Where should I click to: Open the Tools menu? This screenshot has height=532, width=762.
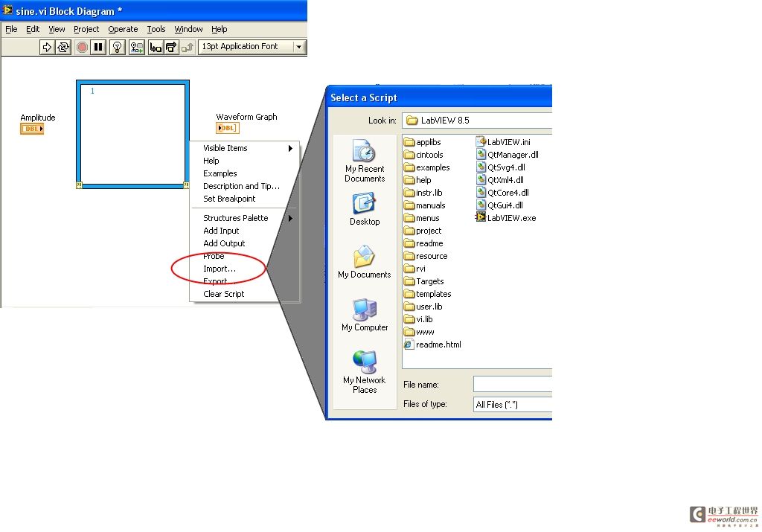pyautogui.click(x=156, y=29)
